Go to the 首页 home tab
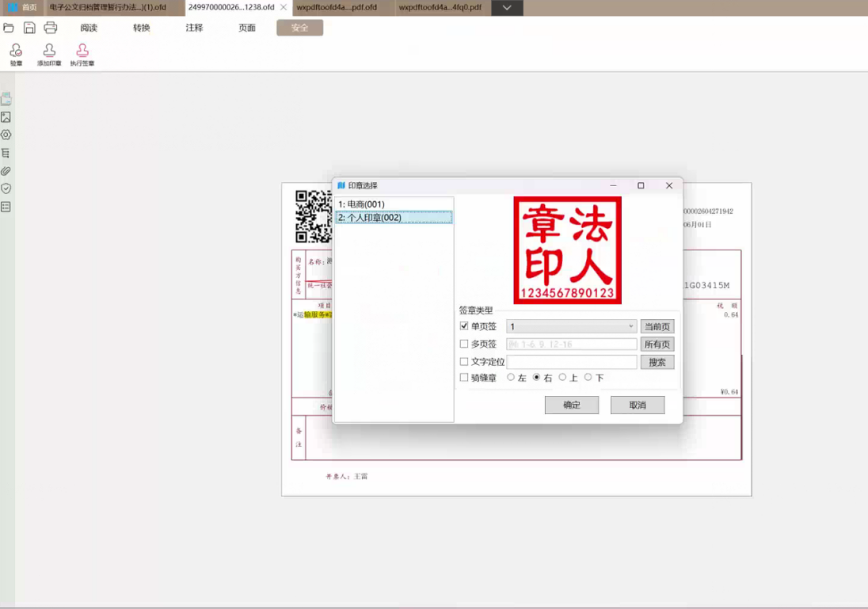868x609 pixels. click(x=23, y=7)
